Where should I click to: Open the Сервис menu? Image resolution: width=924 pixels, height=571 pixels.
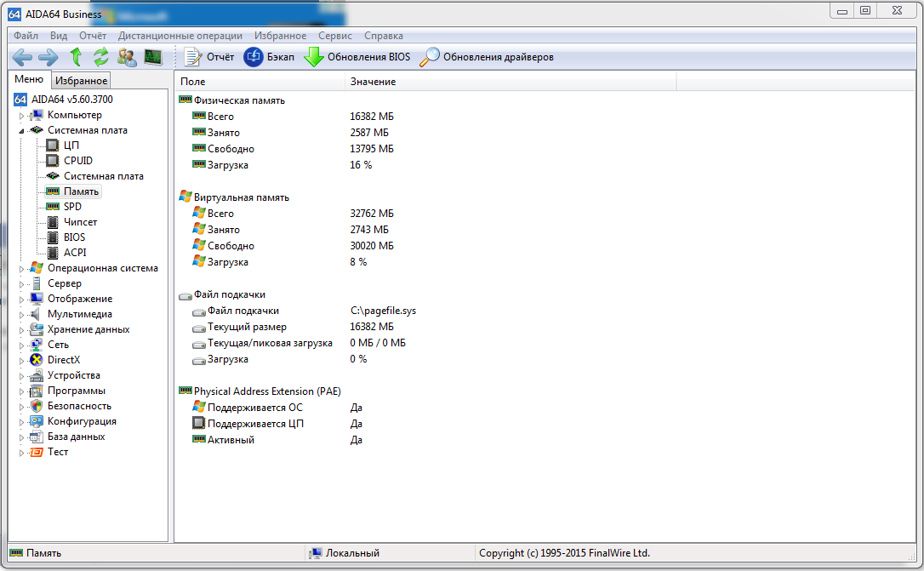tap(335, 36)
